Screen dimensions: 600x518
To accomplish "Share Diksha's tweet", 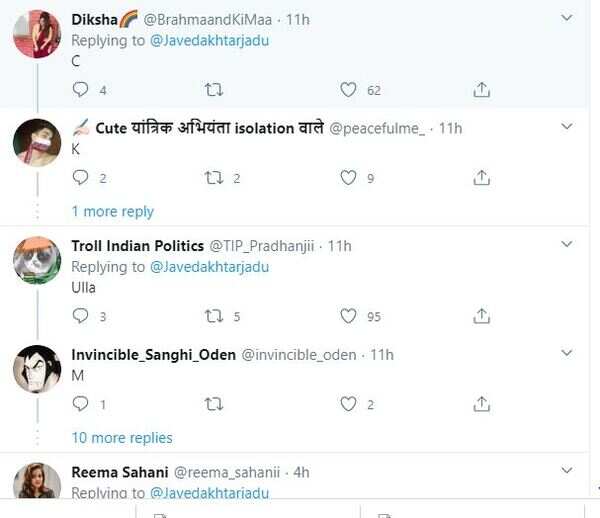I will point(481,90).
